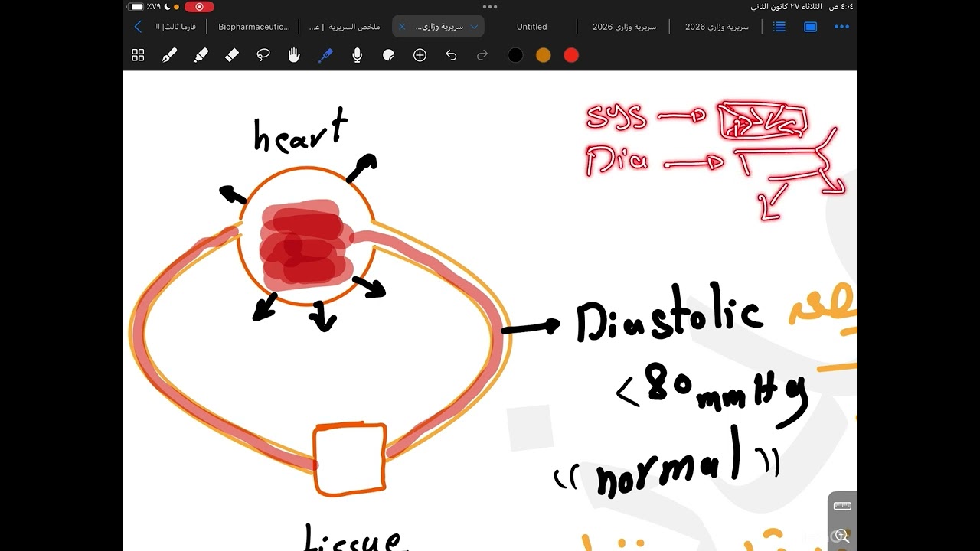Viewport: 980px width, 551px height.
Task: Pick the red pen color
Action: point(571,55)
